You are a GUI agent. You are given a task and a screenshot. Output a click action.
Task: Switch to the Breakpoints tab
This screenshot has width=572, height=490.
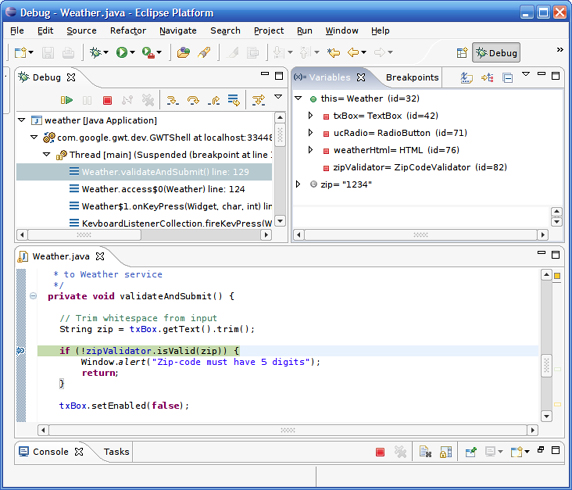(412, 77)
